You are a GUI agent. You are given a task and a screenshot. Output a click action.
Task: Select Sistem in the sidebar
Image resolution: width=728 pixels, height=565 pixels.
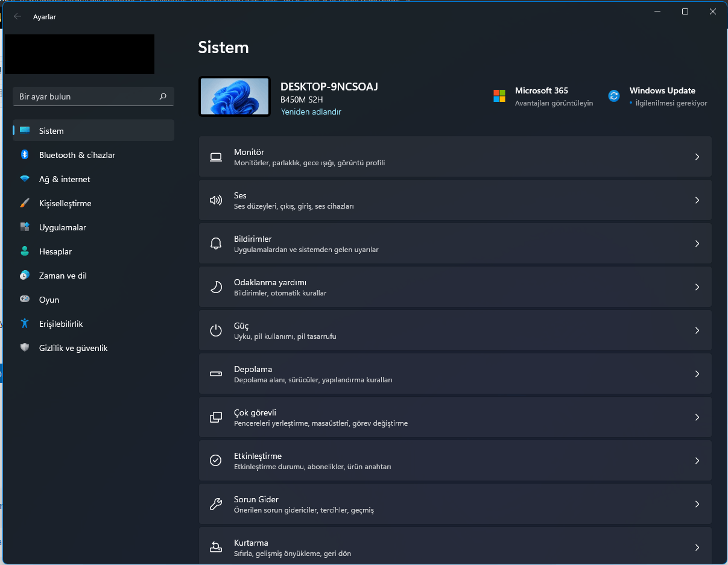[x=93, y=130]
